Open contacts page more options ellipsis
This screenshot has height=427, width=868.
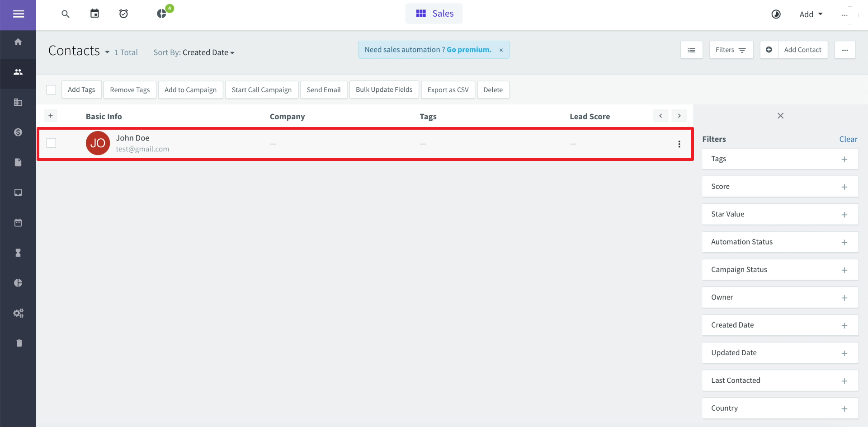coord(845,50)
